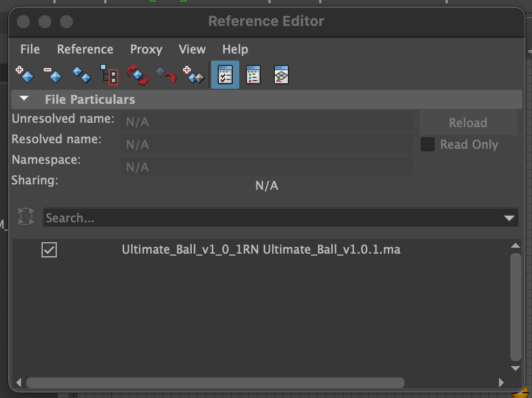Click the Duplicate Reference icon

[82, 75]
